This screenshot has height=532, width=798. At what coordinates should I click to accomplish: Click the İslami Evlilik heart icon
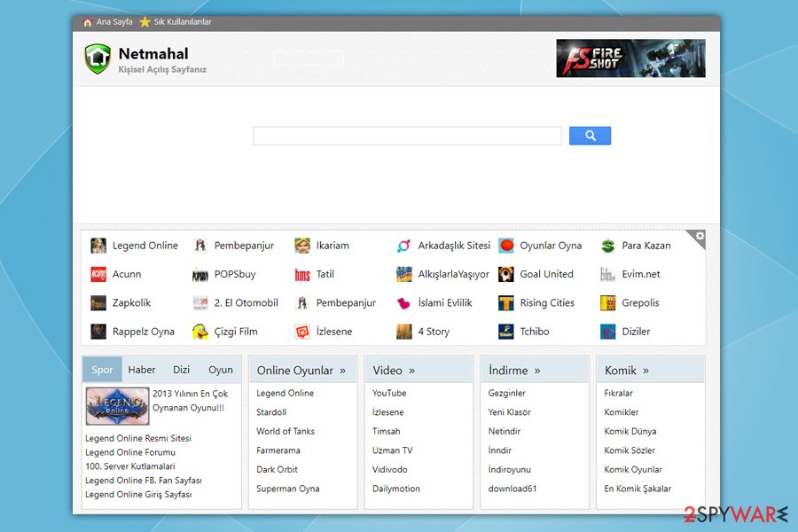(404, 303)
